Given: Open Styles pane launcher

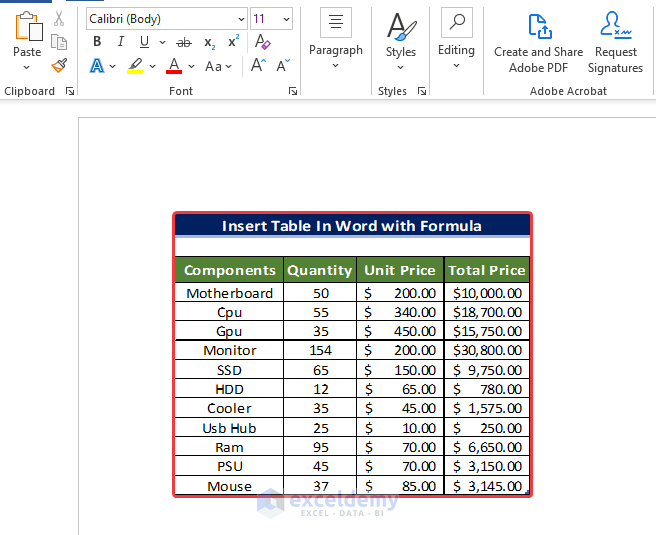Looking at the screenshot, I should point(422,91).
